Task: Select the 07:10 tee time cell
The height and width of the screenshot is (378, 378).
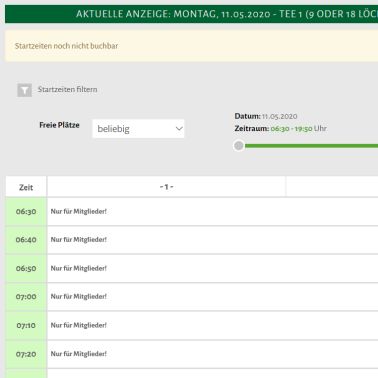Action: pos(26,326)
